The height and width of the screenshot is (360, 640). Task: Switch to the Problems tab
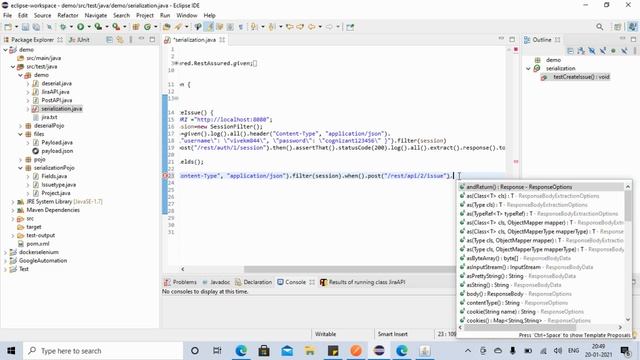(x=180, y=282)
